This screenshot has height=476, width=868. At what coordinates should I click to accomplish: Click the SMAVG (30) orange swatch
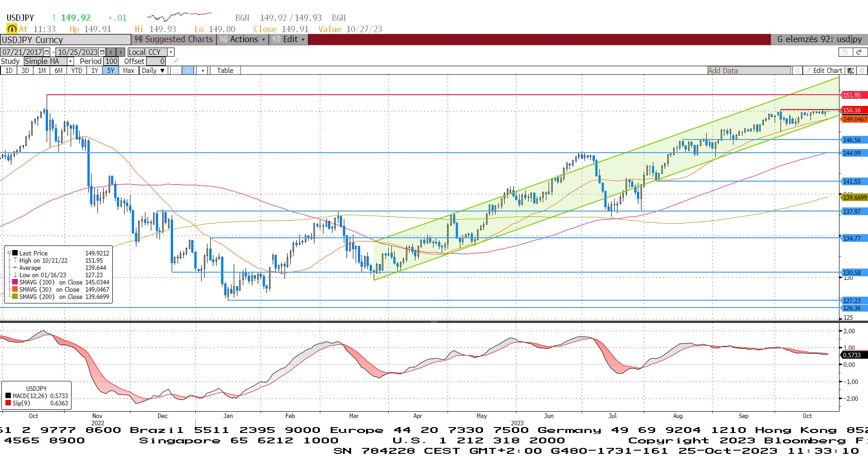(15, 289)
